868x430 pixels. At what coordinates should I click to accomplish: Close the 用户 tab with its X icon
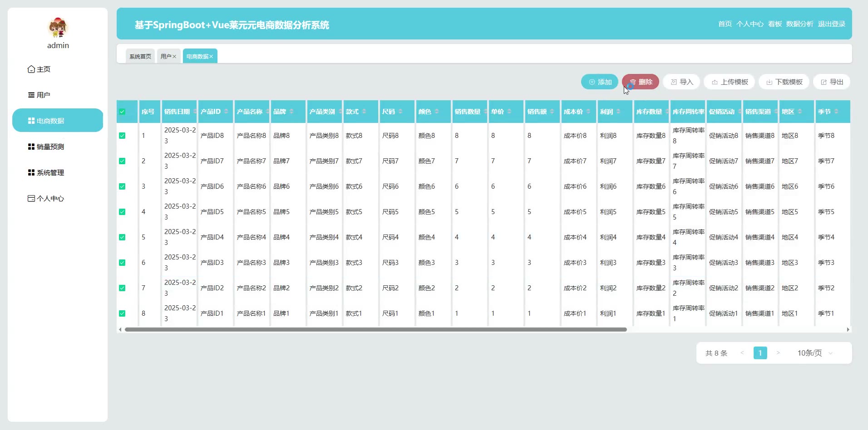point(174,57)
